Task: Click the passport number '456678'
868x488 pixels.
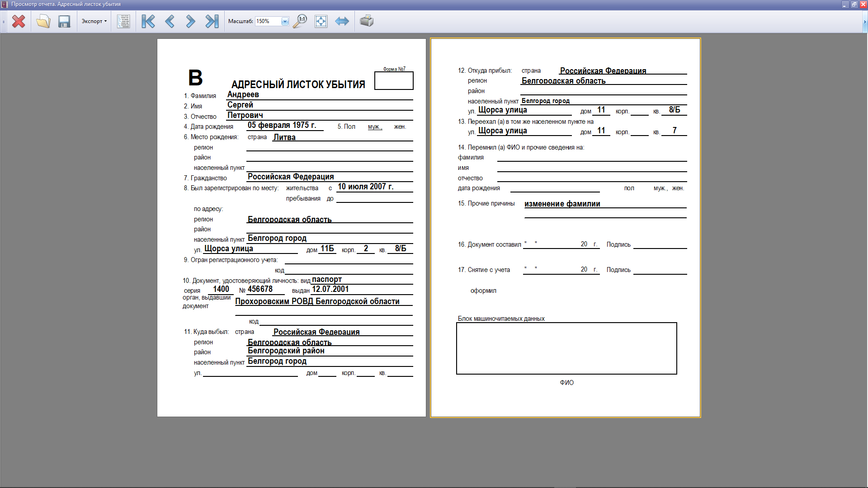Action: point(260,289)
